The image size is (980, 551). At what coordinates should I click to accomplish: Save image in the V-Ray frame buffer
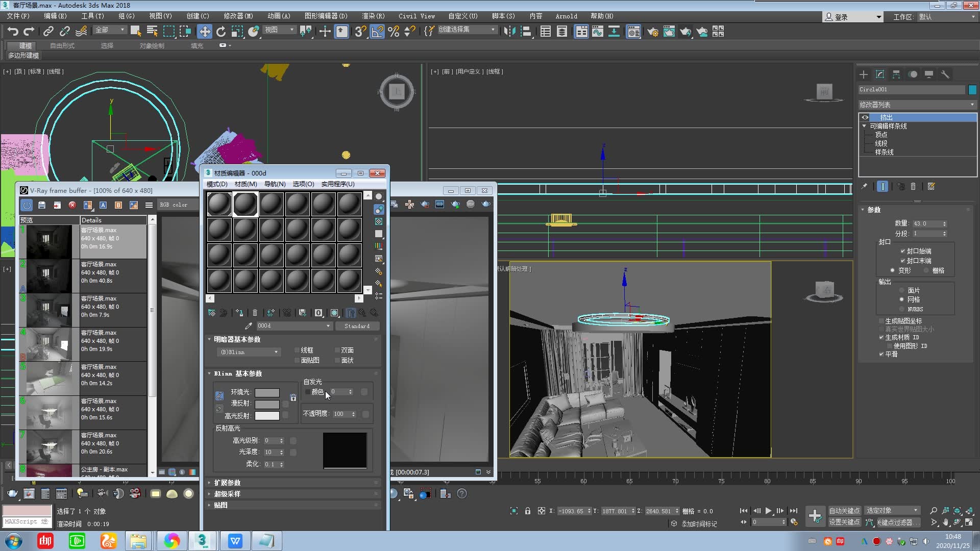pyautogui.click(x=42, y=205)
